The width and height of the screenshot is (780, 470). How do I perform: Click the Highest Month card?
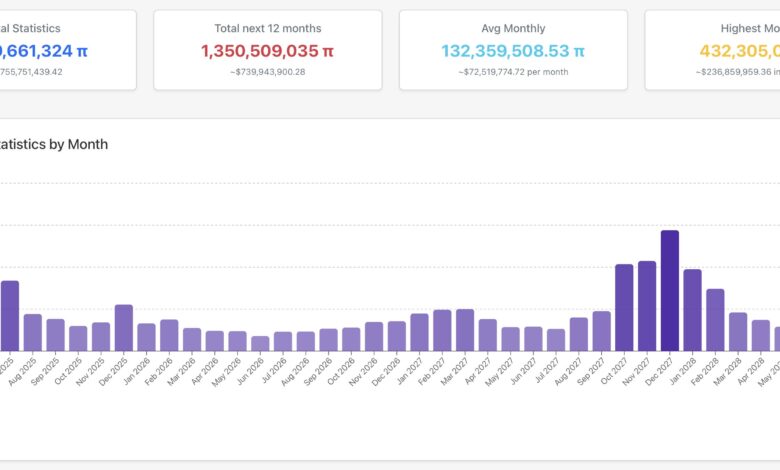click(712, 50)
